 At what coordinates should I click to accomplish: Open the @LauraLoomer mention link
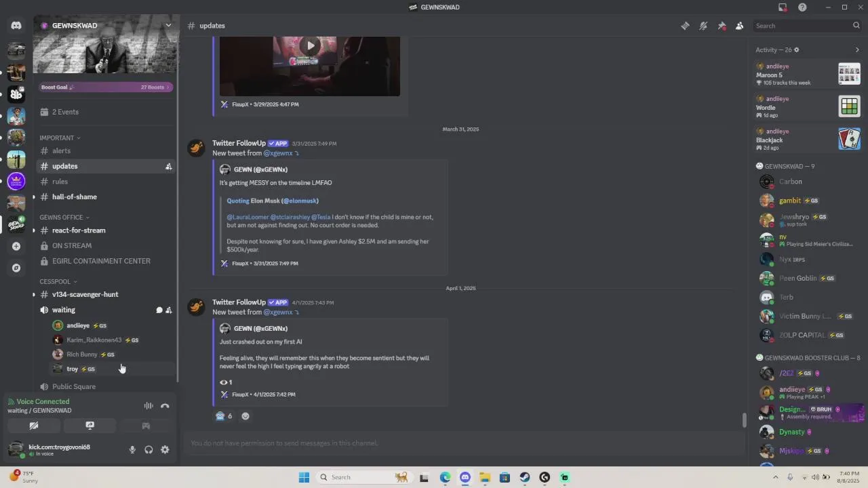[248, 217]
